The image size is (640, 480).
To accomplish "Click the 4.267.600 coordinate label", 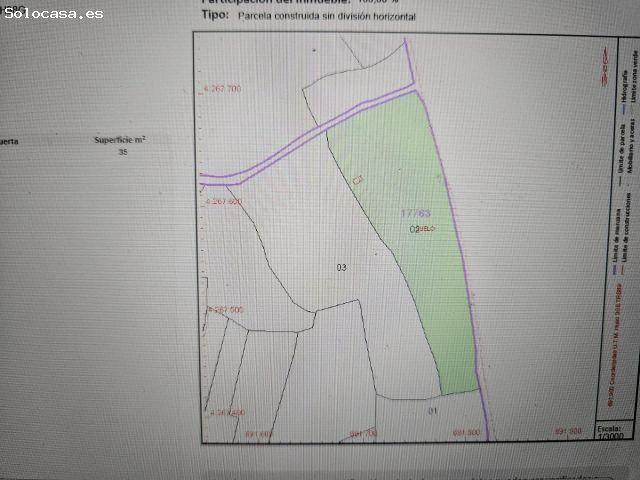I will [x=224, y=202].
